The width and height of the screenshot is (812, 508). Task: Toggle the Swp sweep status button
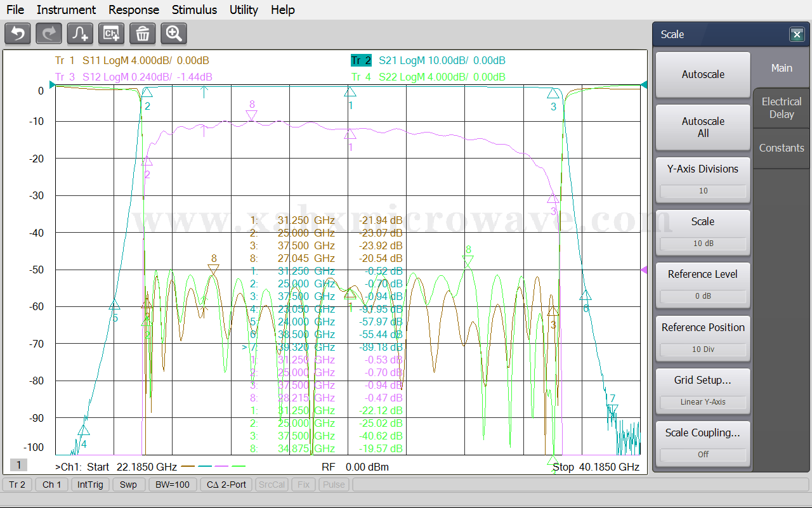(x=128, y=485)
